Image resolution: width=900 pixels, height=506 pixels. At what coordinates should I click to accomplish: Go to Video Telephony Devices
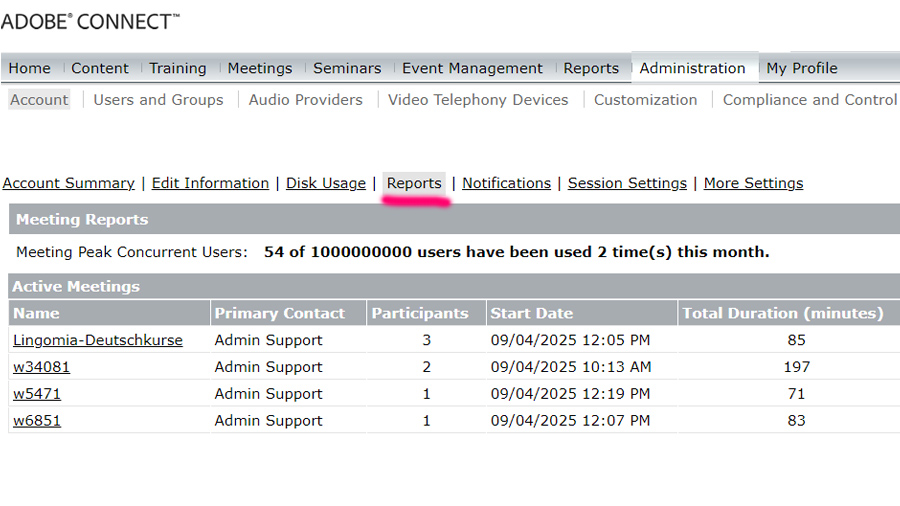click(x=478, y=100)
